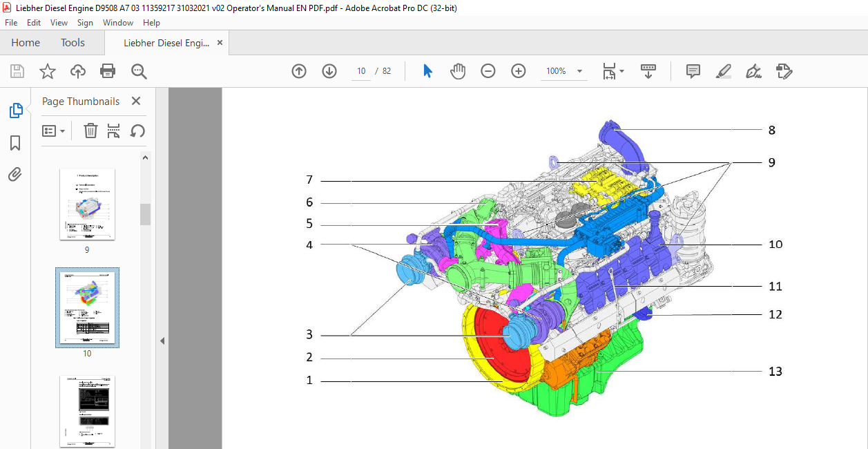Open the File menu
This screenshot has height=449, width=868.
coord(11,23)
